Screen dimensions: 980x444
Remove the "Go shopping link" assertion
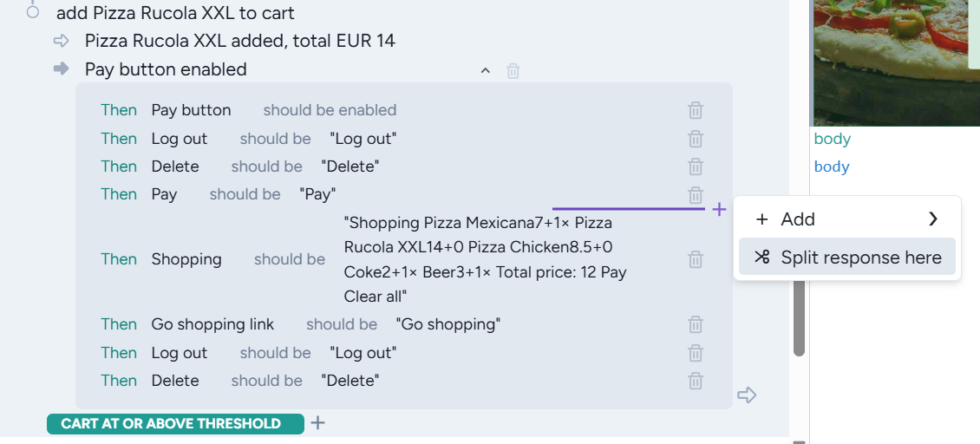696,324
